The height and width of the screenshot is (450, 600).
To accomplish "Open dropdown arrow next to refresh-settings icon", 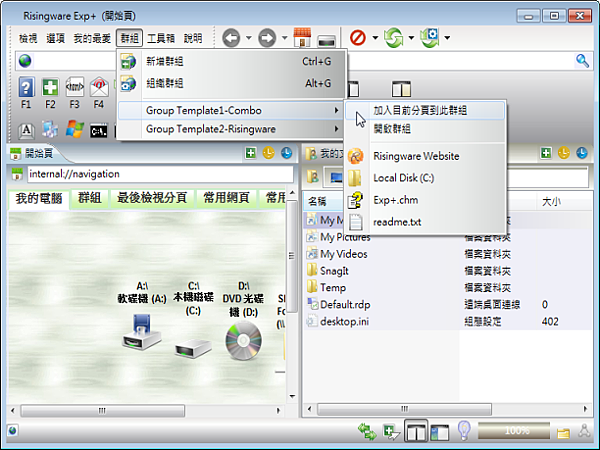I will pos(447,38).
